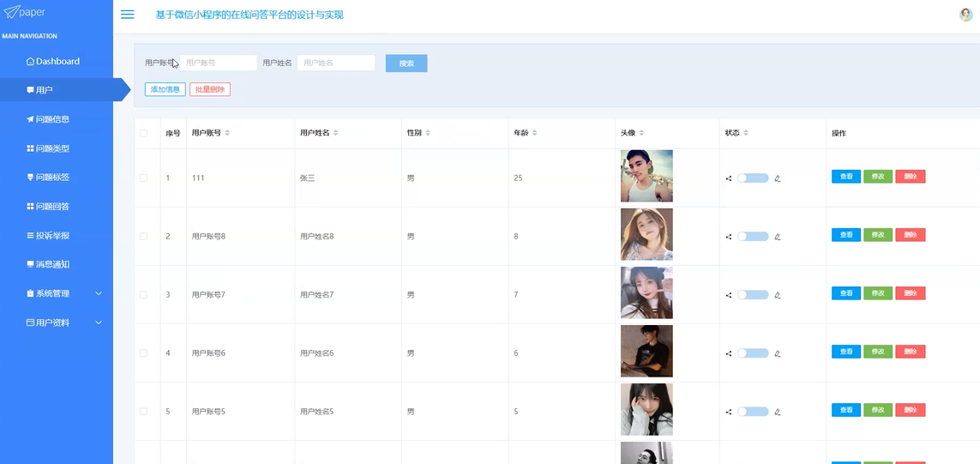Open avatar photo of 用户姓名8
This screenshot has width=980, height=464.
click(646, 234)
